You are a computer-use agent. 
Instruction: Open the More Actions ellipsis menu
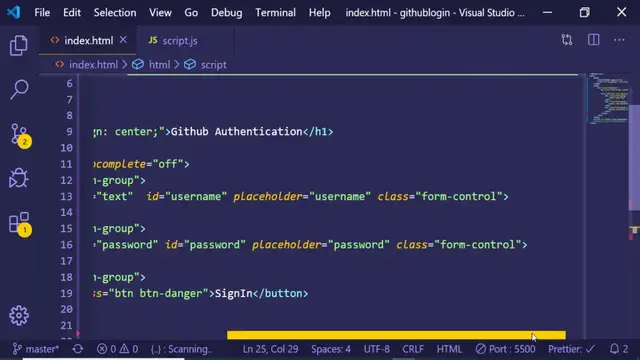click(619, 40)
